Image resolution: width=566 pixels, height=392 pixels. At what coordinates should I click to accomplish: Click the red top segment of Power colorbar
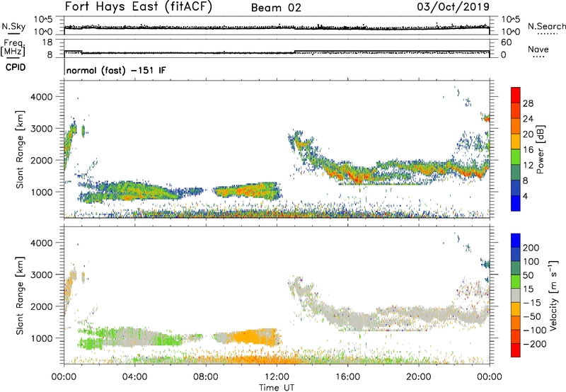click(516, 95)
